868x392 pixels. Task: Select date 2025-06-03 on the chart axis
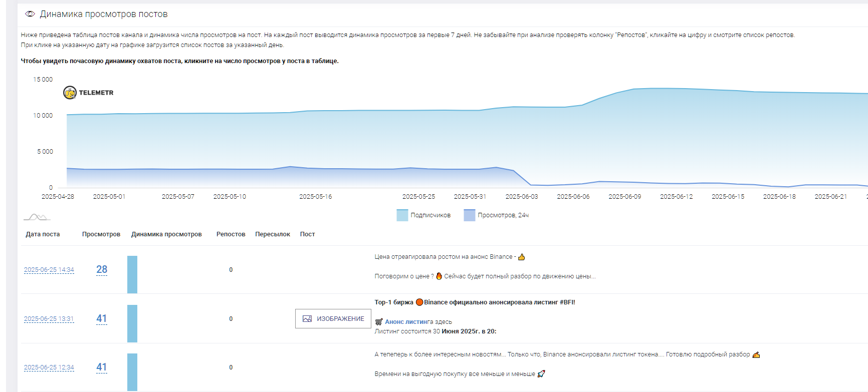click(x=522, y=197)
